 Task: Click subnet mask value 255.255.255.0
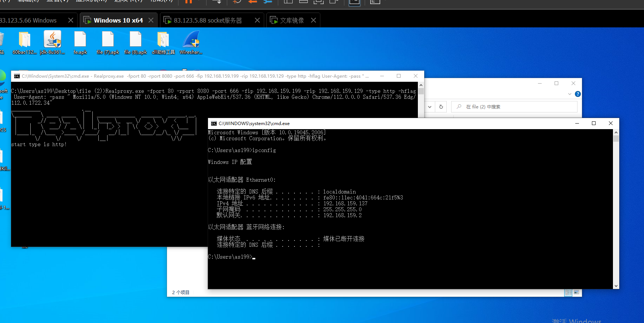[x=342, y=209]
